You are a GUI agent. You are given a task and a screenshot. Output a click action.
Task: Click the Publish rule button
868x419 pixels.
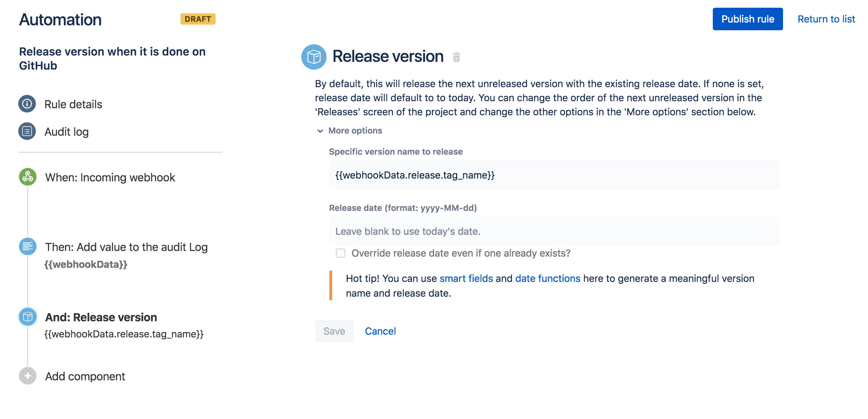(x=748, y=19)
